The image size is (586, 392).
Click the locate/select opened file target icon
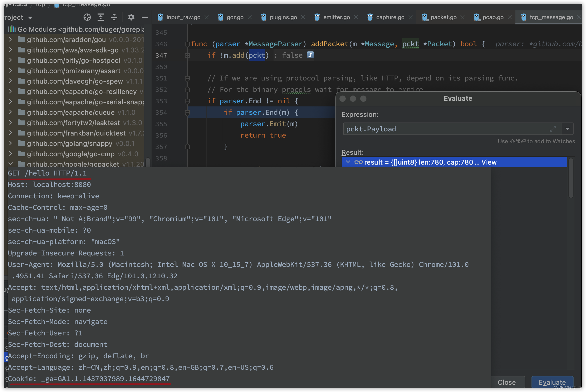[87, 17]
